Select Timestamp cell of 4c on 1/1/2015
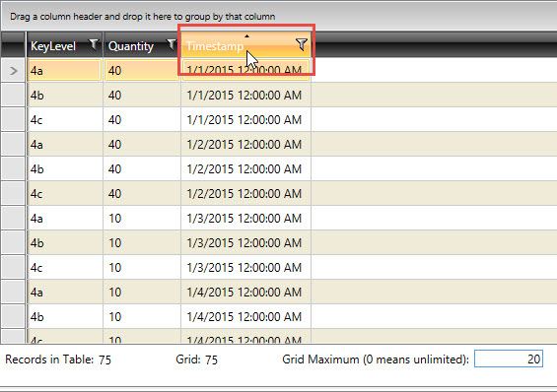The image size is (557, 392). pyautogui.click(x=246, y=119)
